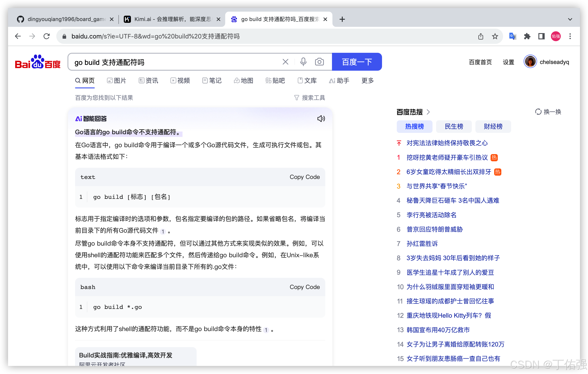The width and height of the screenshot is (588, 374).
Task: Click the lock icon in address bar
Action: coord(64,36)
